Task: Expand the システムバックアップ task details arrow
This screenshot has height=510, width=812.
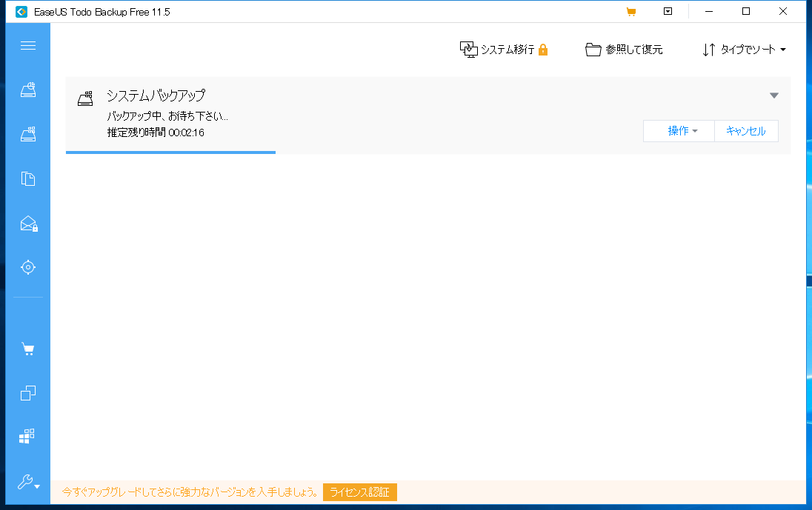Action: 773,95
